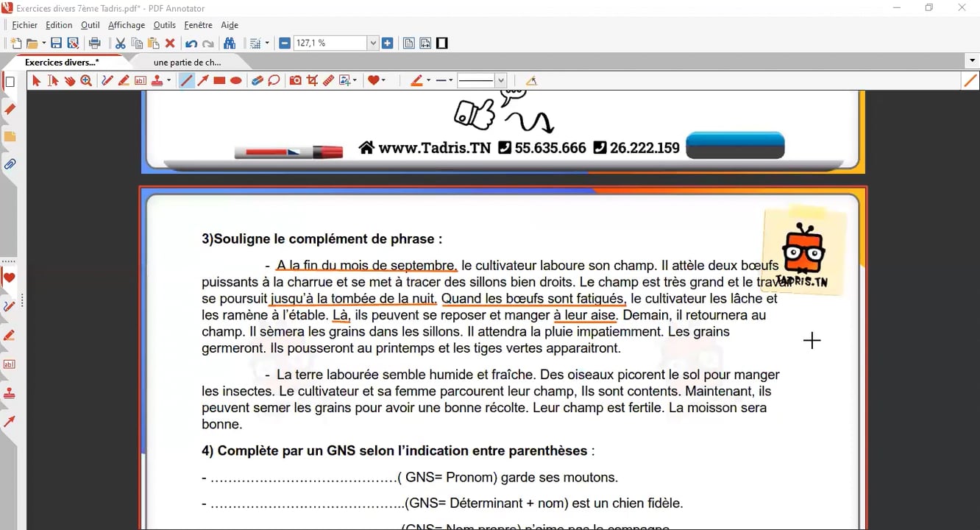The image size is (980, 530).
Task: Create a new document with New icon
Action: click(15, 43)
